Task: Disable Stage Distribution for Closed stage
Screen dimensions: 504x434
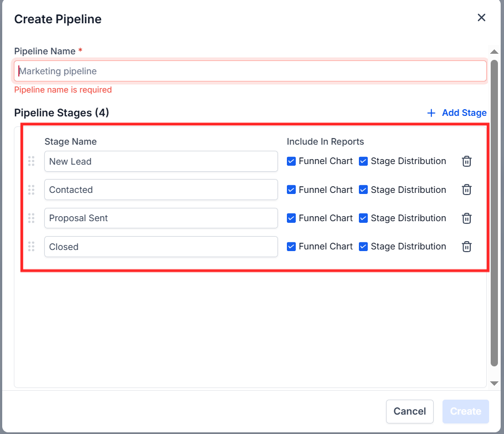Action: [363, 247]
